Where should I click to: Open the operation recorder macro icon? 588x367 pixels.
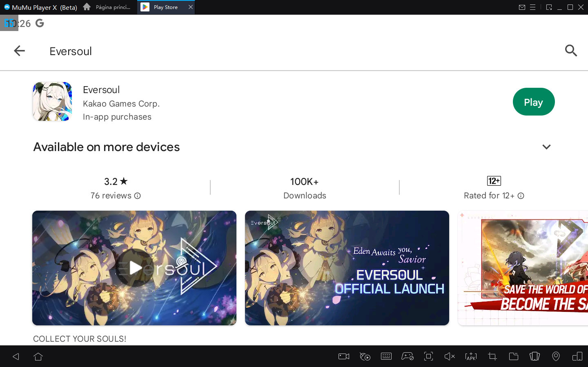(365, 356)
